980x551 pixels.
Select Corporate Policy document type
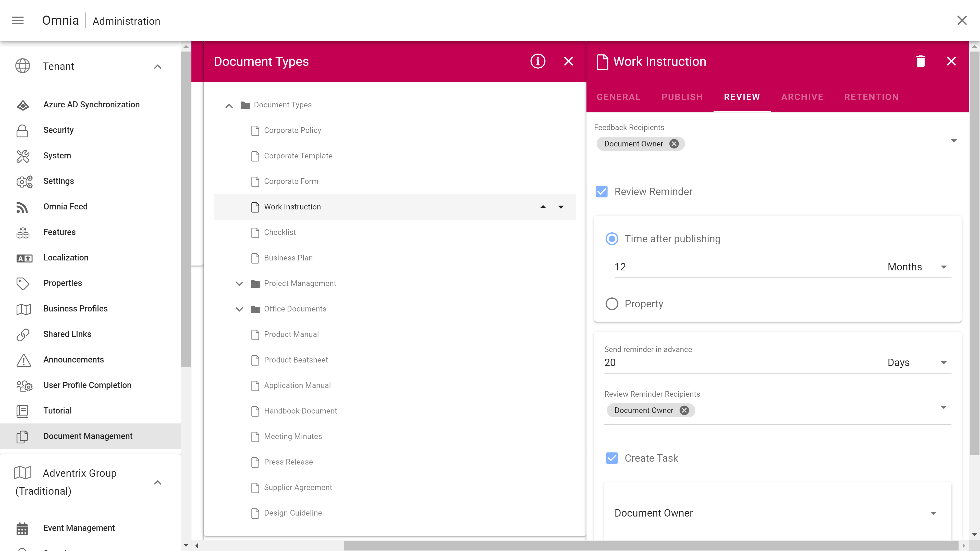pyautogui.click(x=292, y=130)
